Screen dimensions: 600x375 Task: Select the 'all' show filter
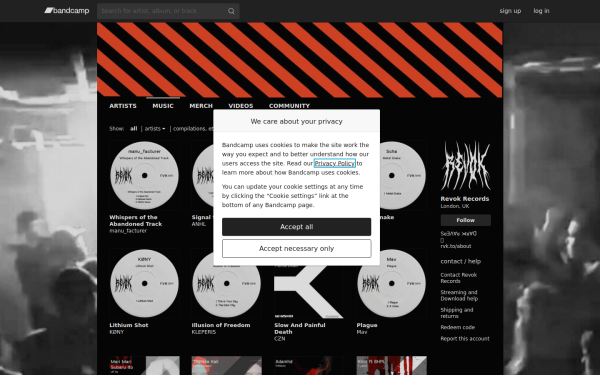coord(134,129)
